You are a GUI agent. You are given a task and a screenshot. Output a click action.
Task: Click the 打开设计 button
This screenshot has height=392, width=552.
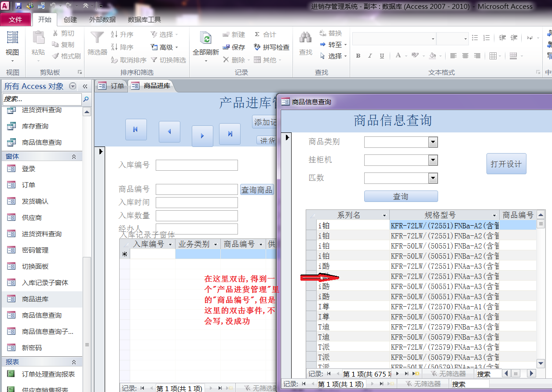coord(506,164)
